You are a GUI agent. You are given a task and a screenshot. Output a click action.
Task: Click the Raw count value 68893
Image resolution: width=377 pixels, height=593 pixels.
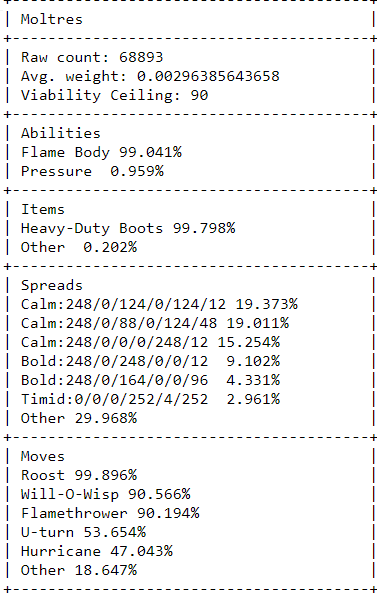click(141, 57)
